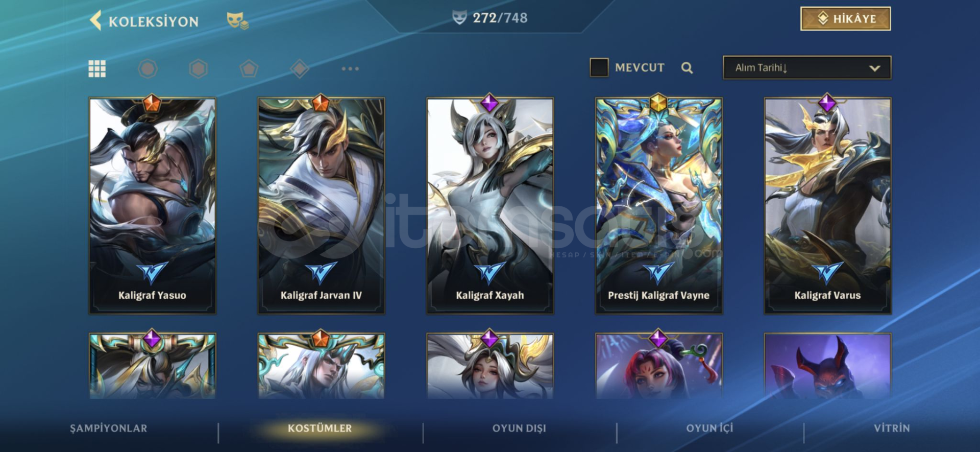Switch to the Oyun Dışı tab
Image resolution: width=980 pixels, height=452 pixels.
click(x=519, y=428)
